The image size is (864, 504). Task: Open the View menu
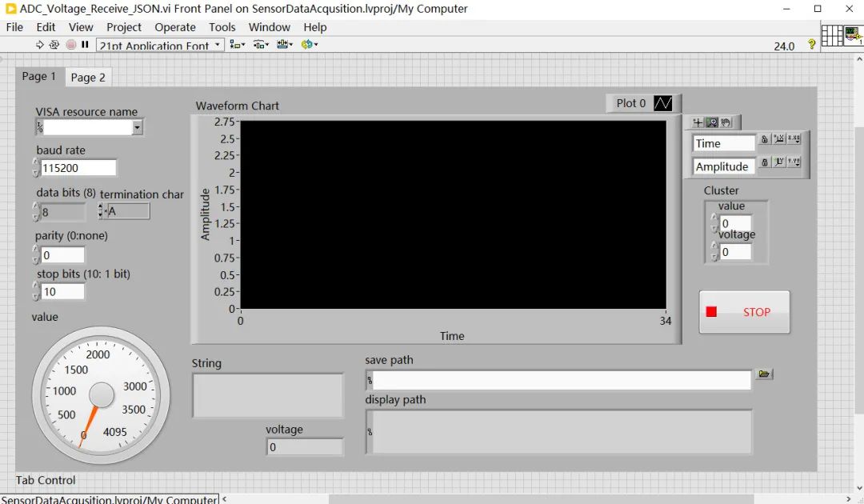click(81, 27)
